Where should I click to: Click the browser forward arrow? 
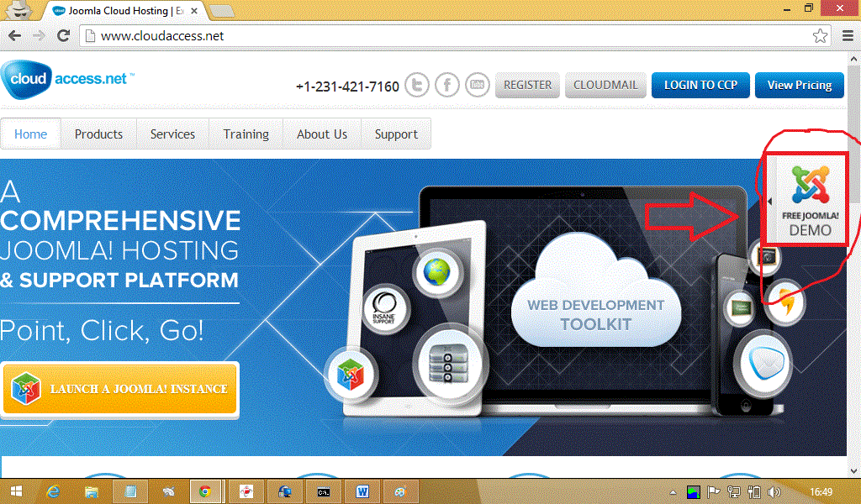39,35
